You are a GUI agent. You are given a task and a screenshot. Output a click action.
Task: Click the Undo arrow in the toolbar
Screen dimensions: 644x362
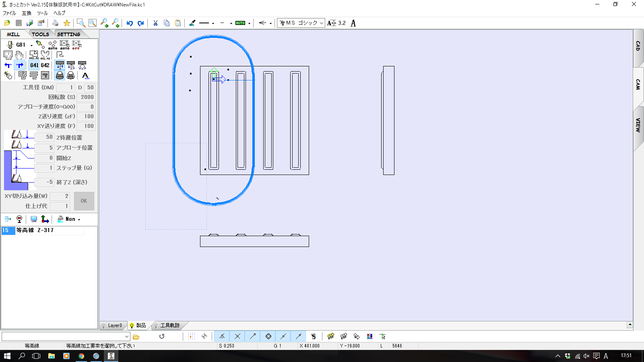tap(130, 23)
